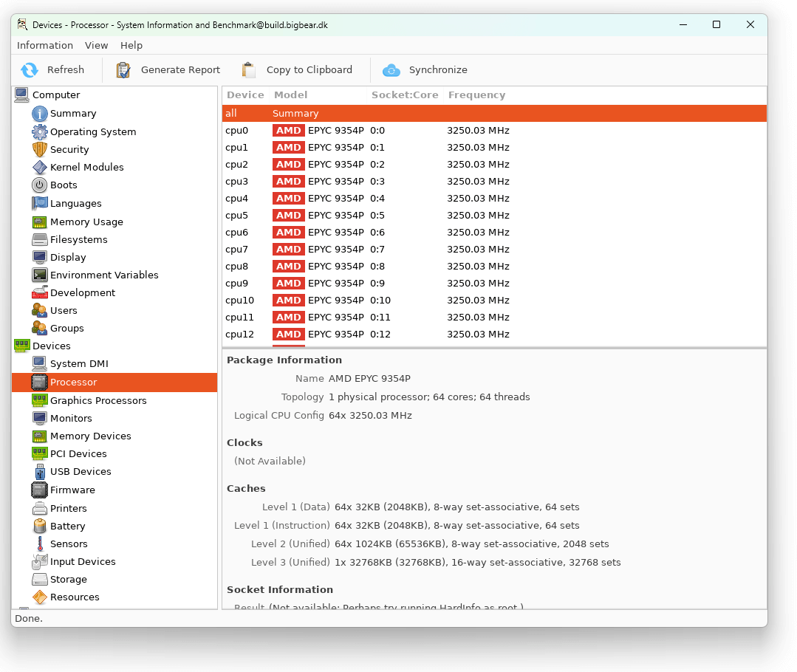Click the Synchronize text button
The height and width of the screenshot is (672, 797).
point(438,69)
